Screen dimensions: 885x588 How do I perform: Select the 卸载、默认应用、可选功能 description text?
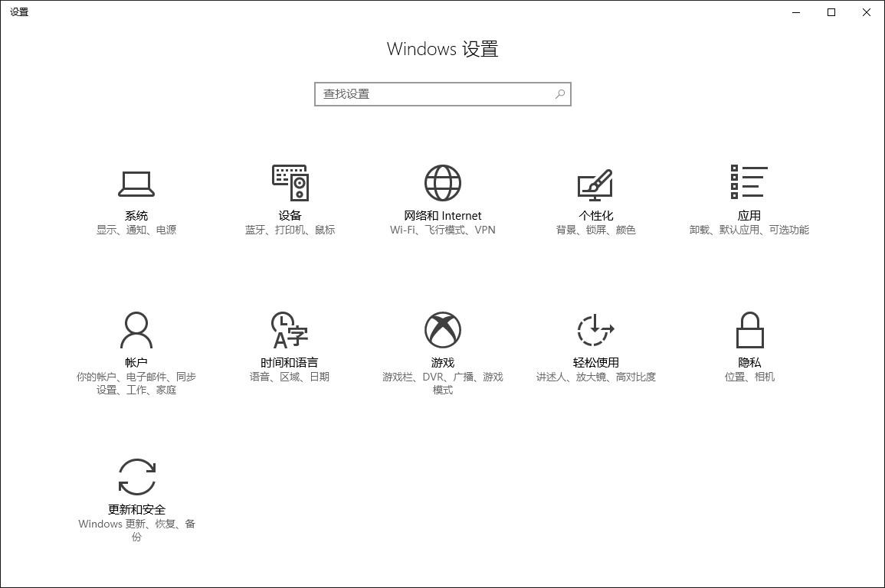[x=749, y=230]
